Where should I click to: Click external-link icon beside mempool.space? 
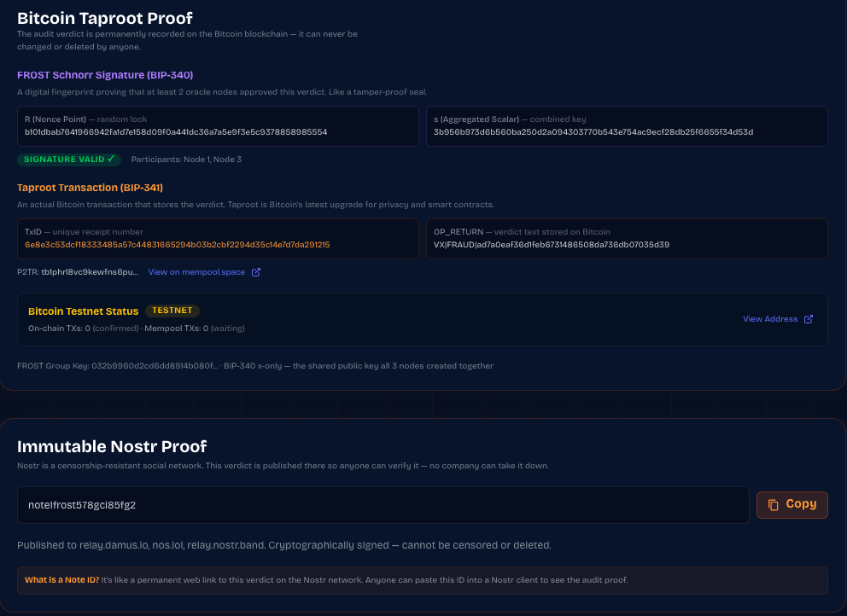coord(256,272)
